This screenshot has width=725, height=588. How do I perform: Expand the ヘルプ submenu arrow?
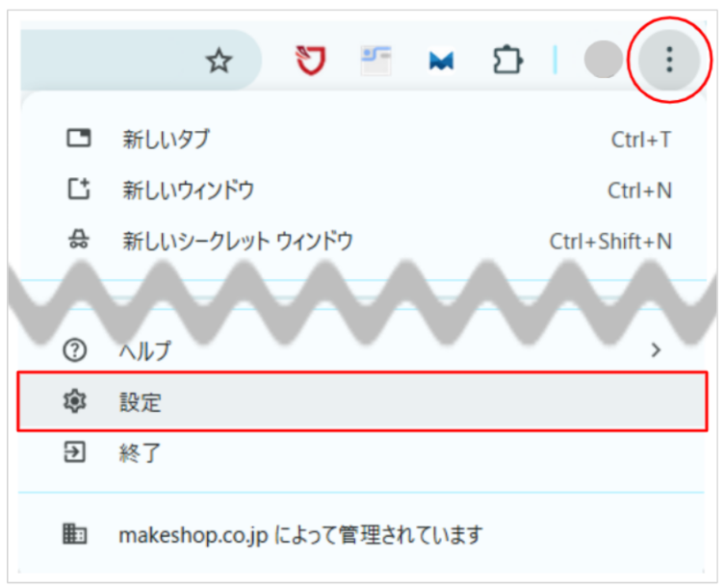[656, 350]
